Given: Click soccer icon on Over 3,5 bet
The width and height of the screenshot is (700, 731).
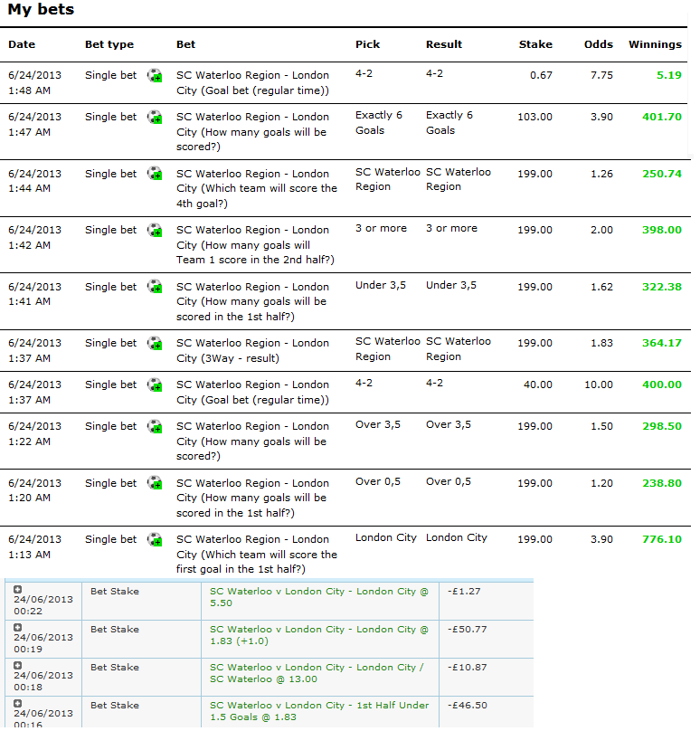Looking at the screenshot, I should 156,427.
